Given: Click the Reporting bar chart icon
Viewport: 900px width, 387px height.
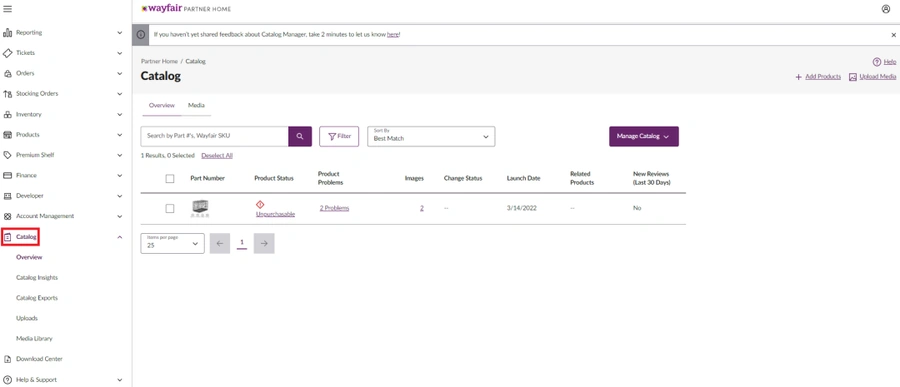Looking at the screenshot, I should pos(7,33).
